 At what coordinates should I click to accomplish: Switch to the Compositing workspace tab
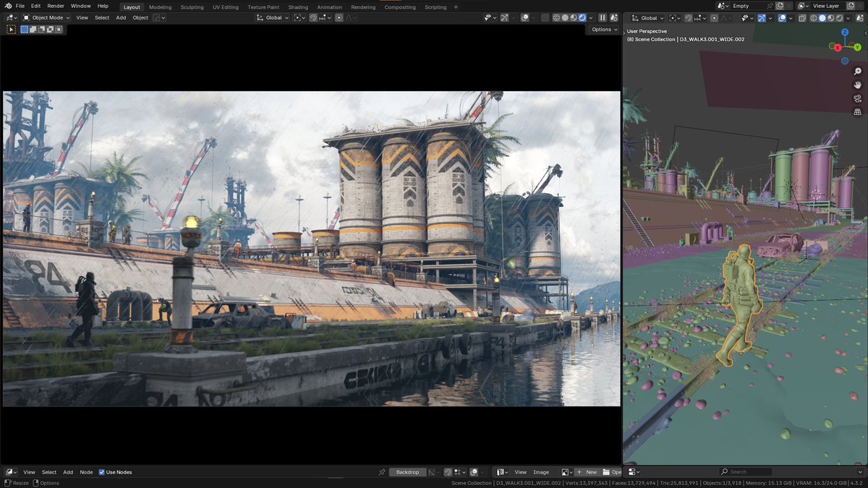tap(400, 7)
